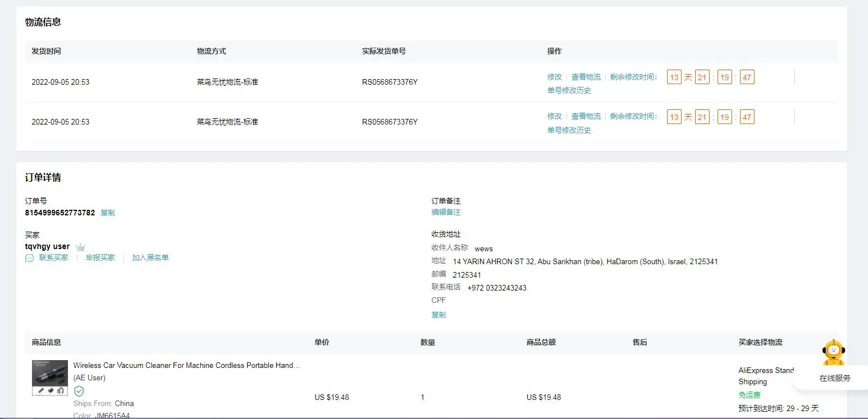Viewport: 868px width, 419px height.
Task: View 单号修改历史 in the second logistics row
Action: pyautogui.click(x=569, y=130)
